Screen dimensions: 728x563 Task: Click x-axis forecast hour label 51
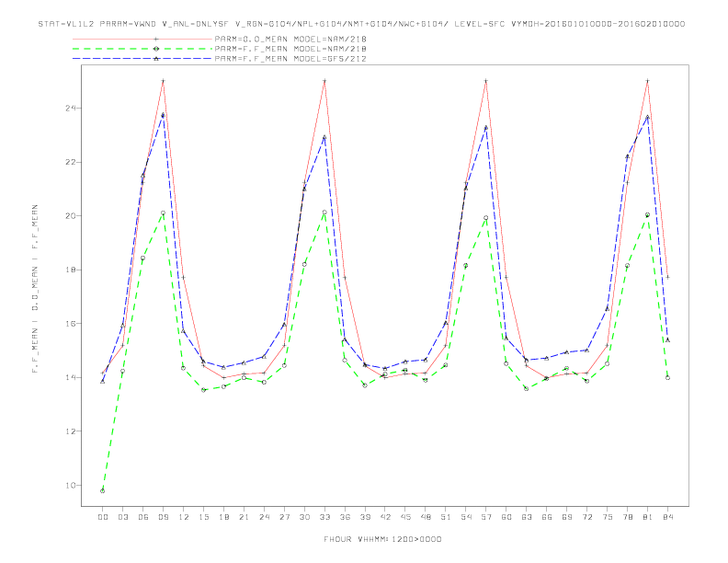click(x=446, y=517)
